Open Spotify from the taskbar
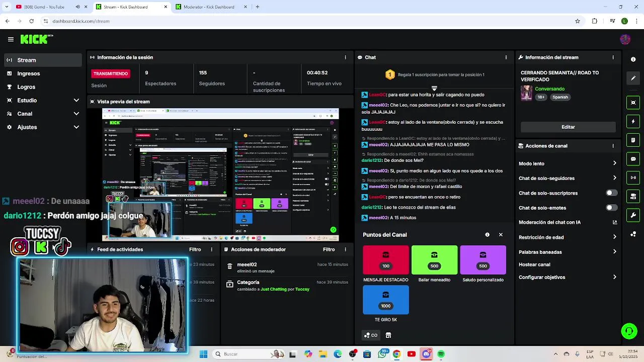644x362 pixels. (441, 354)
